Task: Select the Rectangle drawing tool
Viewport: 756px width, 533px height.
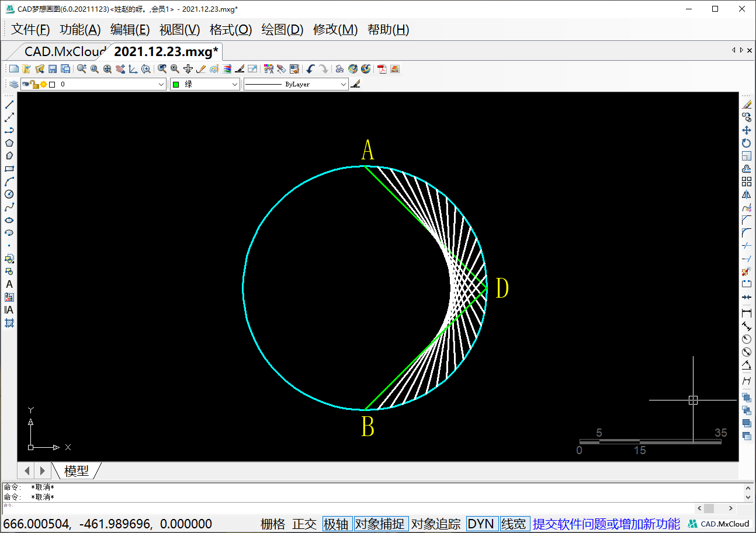Action: [x=9, y=169]
